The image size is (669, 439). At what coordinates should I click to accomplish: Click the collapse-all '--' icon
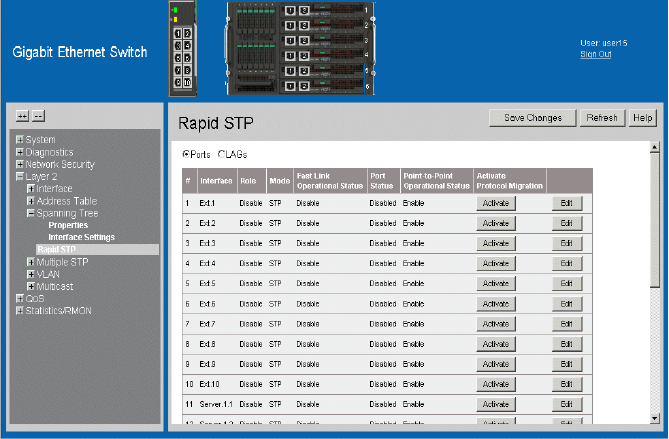pos(38,116)
